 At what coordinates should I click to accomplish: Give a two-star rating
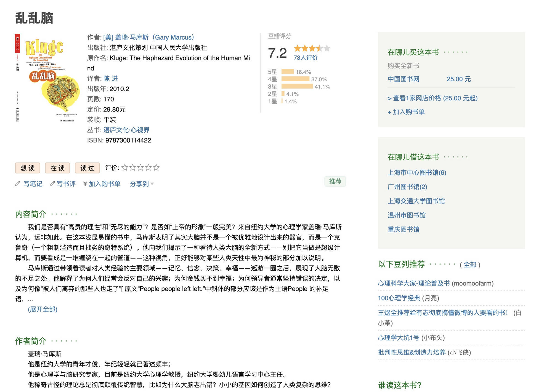pos(133,167)
